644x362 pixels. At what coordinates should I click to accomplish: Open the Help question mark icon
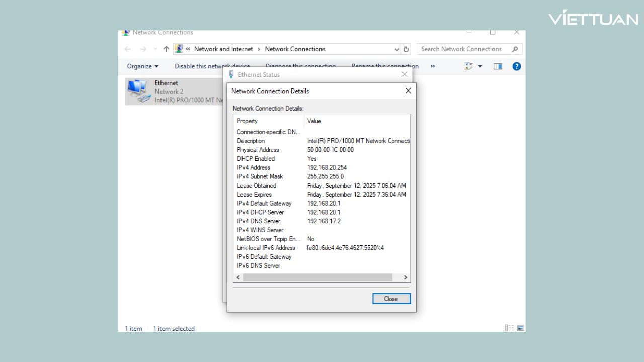coord(516,66)
